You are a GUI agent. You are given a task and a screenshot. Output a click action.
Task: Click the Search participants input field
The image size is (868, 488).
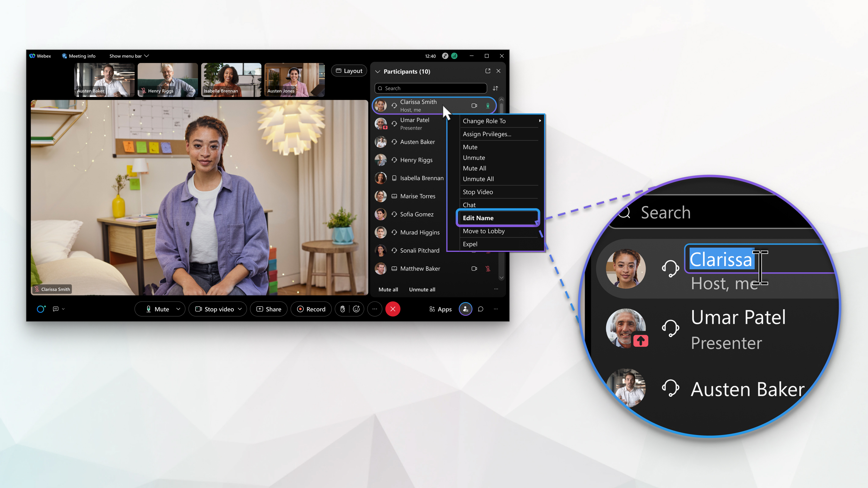click(x=432, y=88)
